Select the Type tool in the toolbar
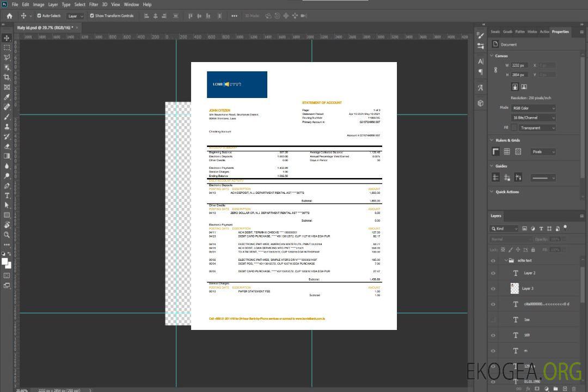The image size is (588, 392). (x=7, y=195)
